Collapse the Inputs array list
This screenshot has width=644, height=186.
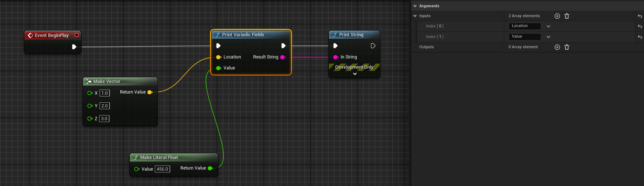click(415, 16)
